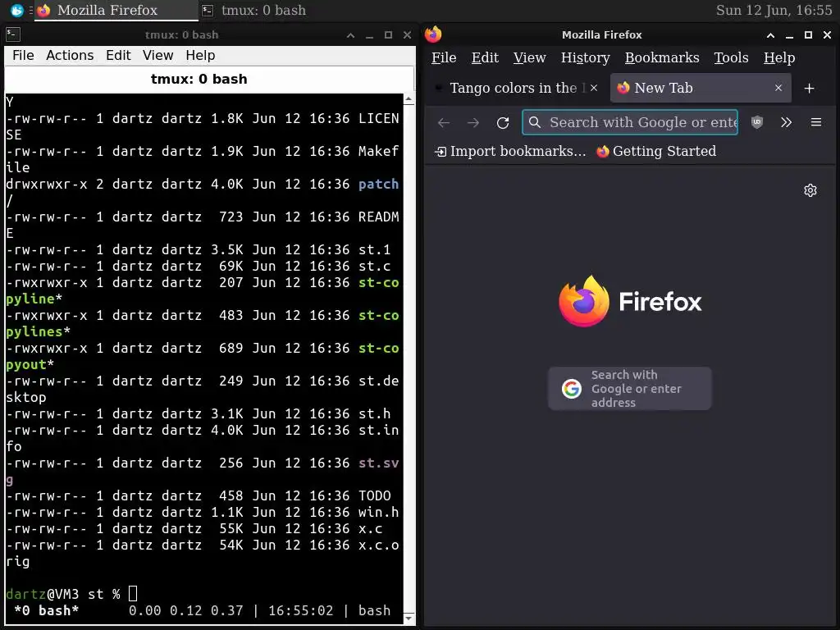
Task: Click the Google search box on new tab
Action: click(629, 388)
